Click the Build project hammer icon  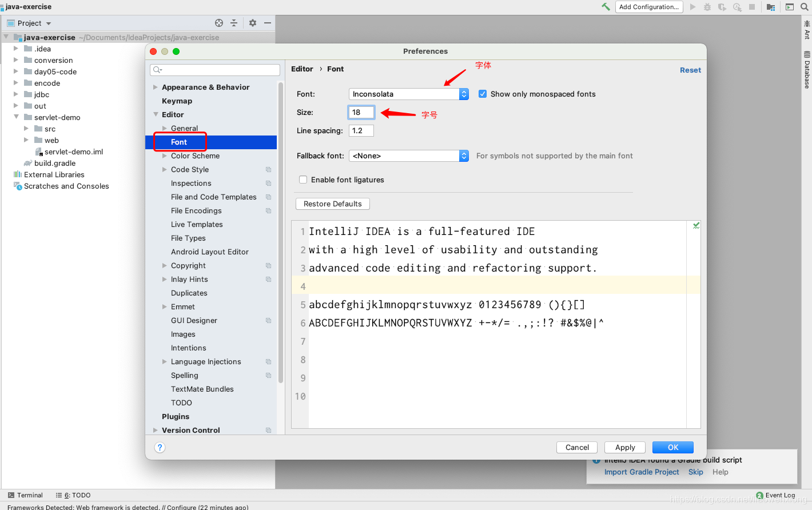tap(606, 7)
